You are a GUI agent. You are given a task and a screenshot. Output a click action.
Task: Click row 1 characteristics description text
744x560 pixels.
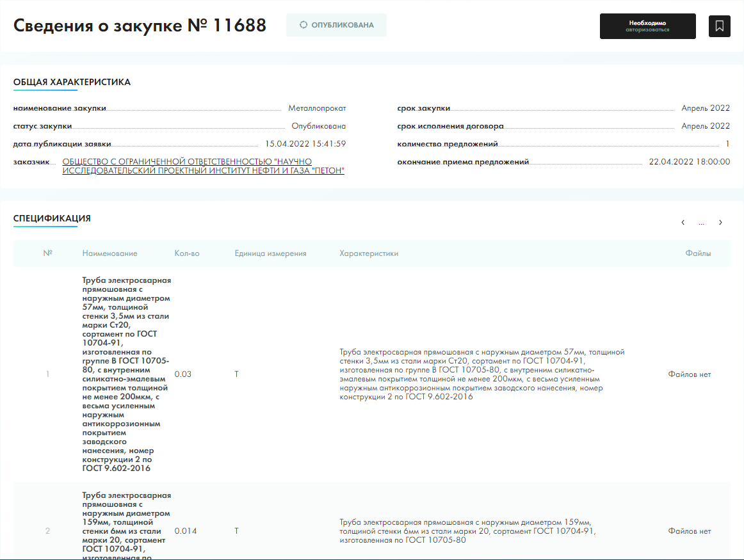click(482, 374)
